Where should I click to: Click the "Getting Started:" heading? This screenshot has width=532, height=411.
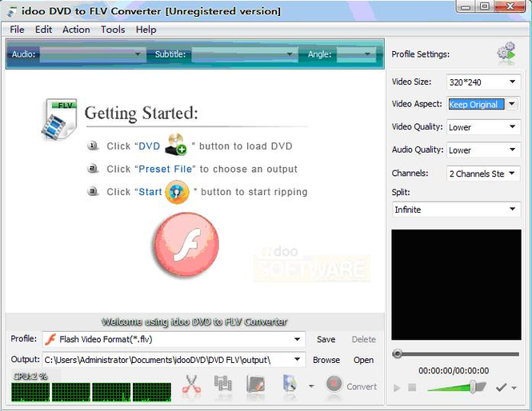pyautogui.click(x=141, y=114)
